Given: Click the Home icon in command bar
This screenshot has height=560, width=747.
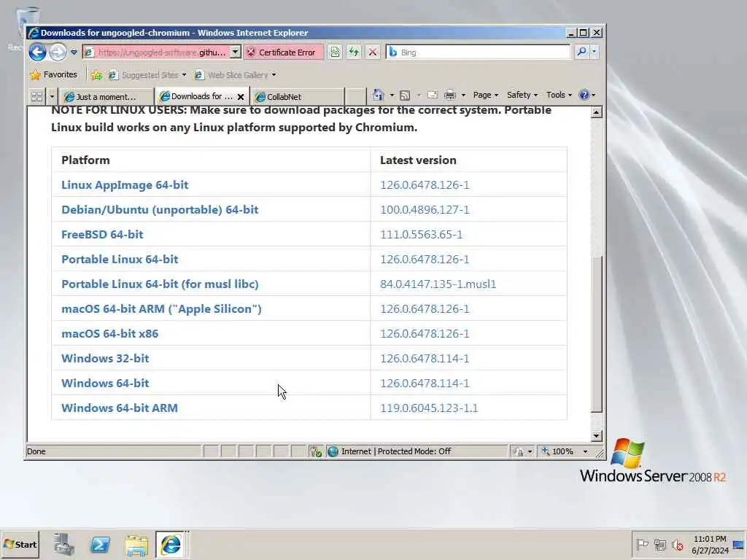Looking at the screenshot, I should pyautogui.click(x=379, y=96).
